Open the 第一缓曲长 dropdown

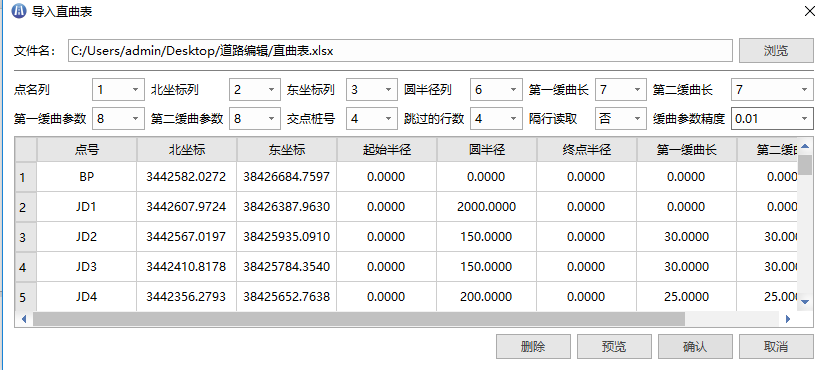(621, 90)
